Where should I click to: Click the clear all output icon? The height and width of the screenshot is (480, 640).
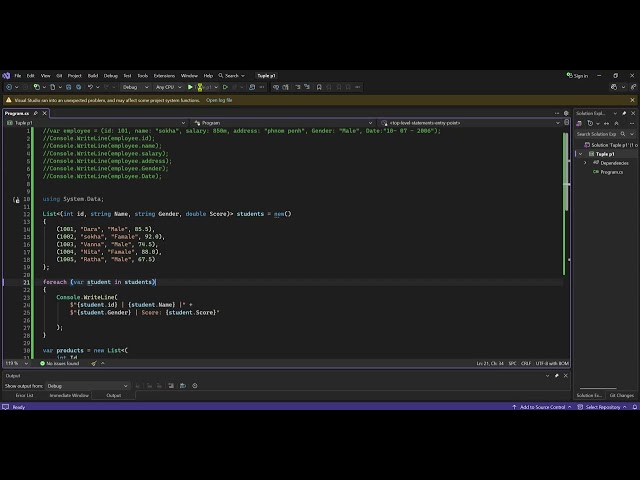click(x=171, y=386)
